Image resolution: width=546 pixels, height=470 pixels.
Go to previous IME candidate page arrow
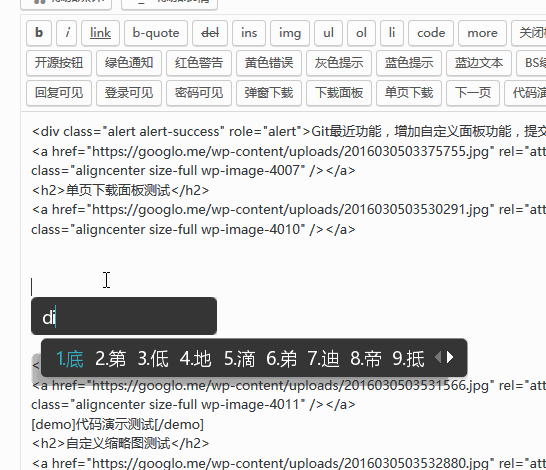pyautogui.click(x=438, y=357)
